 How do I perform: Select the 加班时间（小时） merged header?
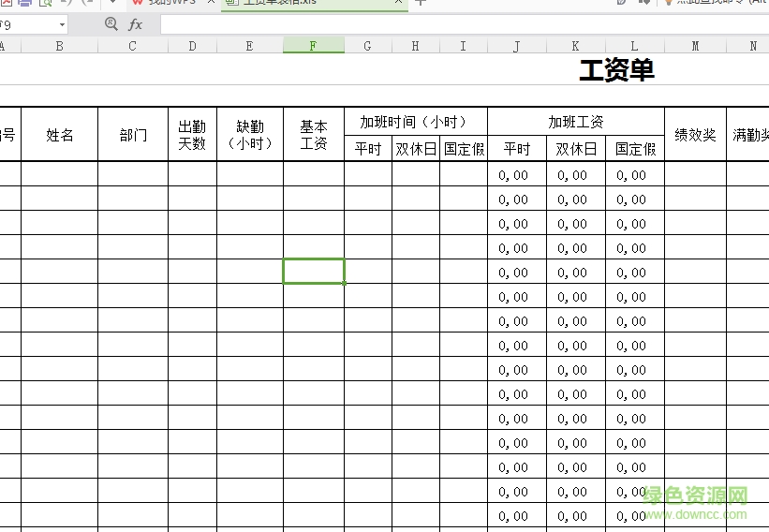coord(416,122)
